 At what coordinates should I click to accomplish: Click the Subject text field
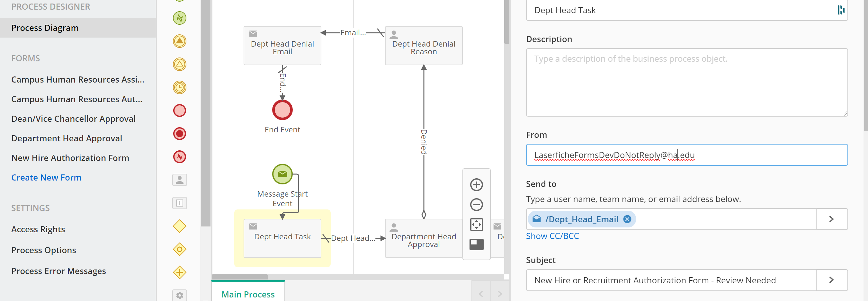click(x=671, y=280)
